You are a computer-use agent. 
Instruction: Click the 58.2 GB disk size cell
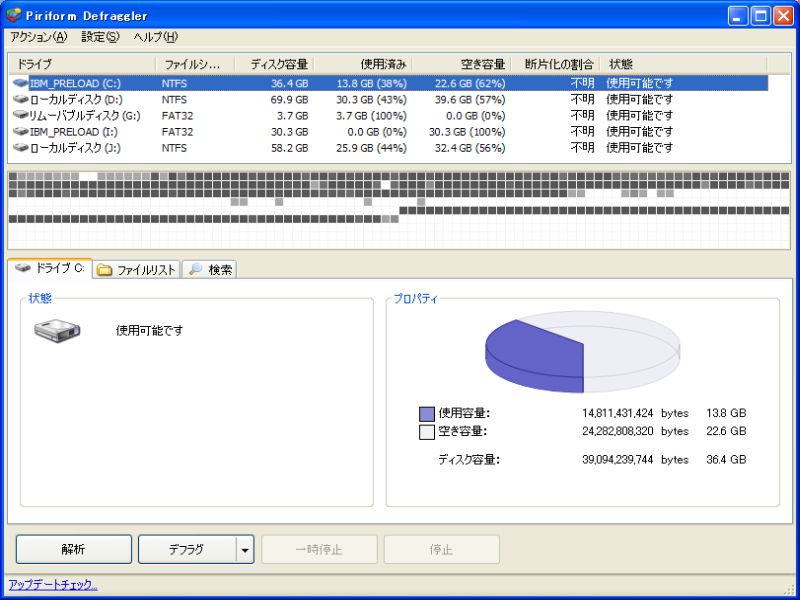click(x=289, y=148)
